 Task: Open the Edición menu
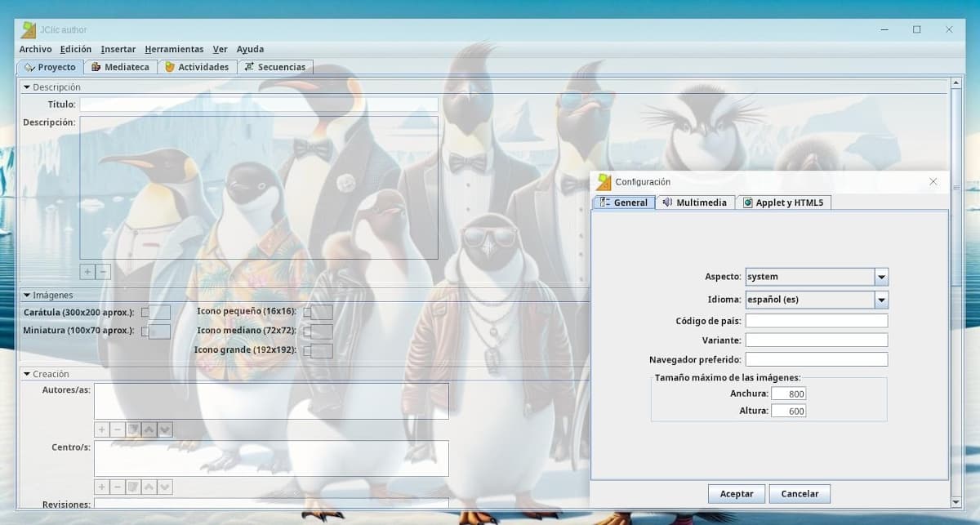[x=76, y=49]
